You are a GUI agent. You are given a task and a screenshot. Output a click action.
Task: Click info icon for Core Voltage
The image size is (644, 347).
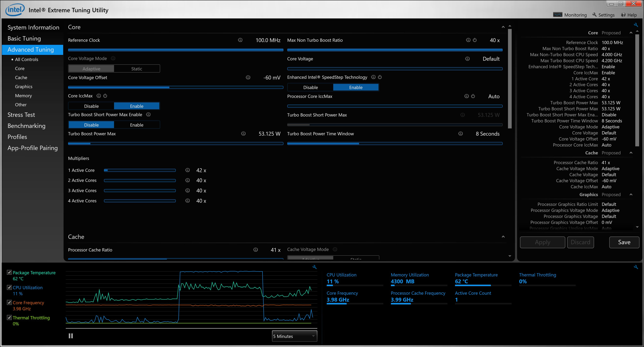pos(467,59)
